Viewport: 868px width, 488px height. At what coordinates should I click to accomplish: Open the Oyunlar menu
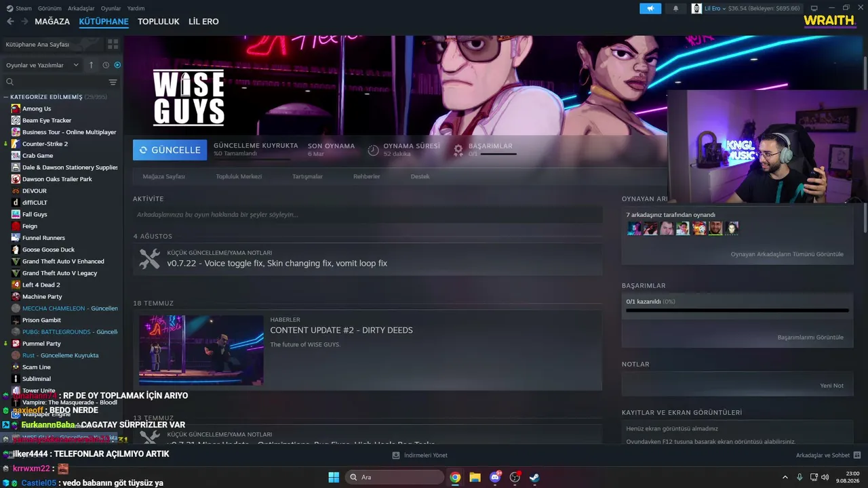[x=111, y=9]
